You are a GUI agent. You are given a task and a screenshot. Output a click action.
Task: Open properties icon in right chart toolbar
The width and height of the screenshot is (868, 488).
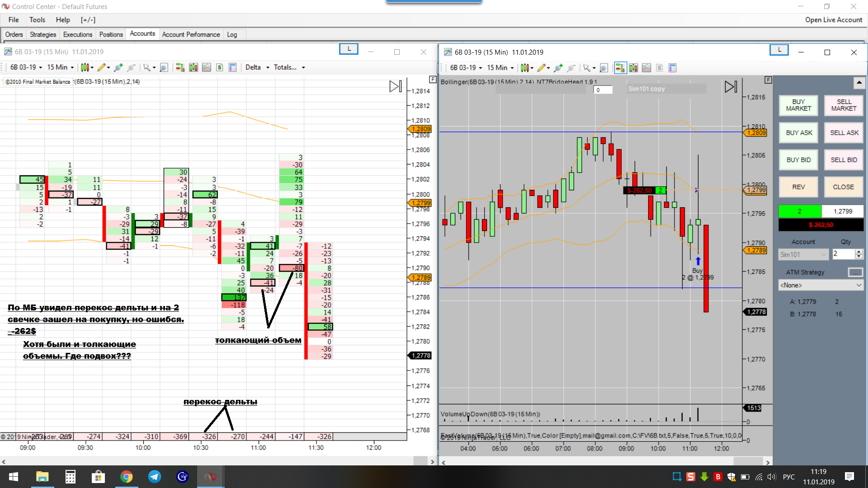(672, 68)
